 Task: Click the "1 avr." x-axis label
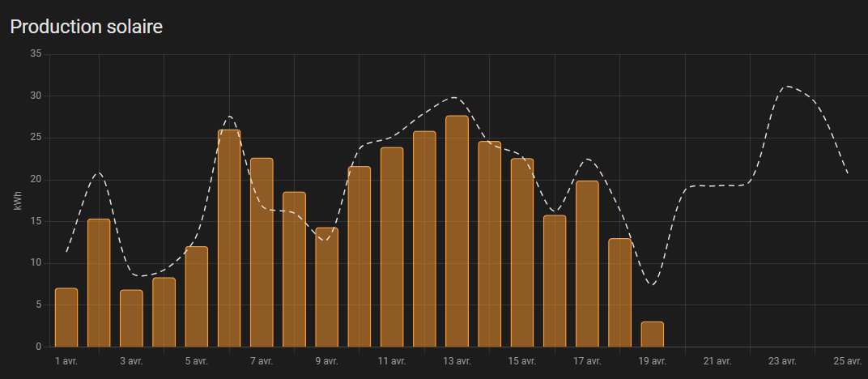click(x=66, y=361)
